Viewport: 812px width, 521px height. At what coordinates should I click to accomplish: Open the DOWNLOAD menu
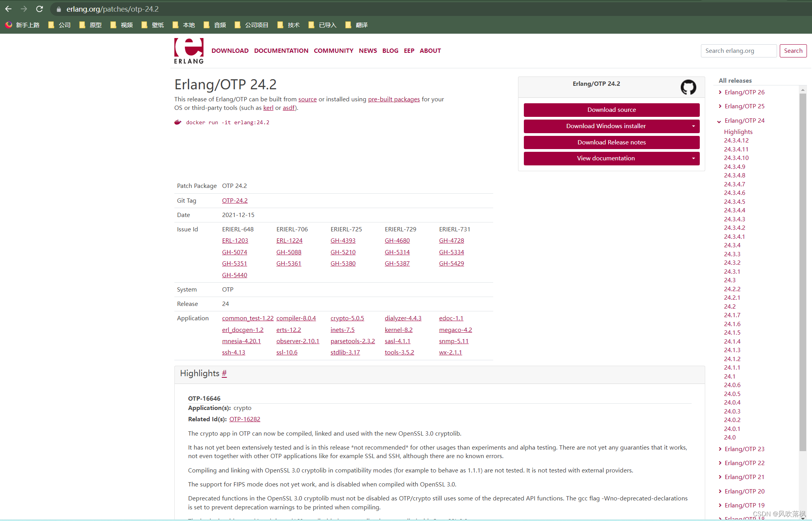coord(230,50)
